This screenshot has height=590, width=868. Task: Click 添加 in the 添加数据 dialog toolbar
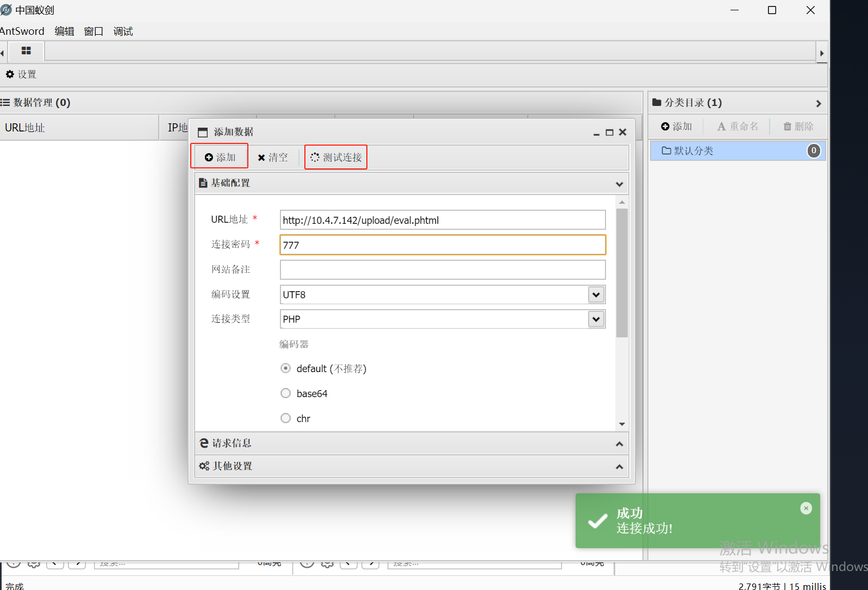coord(220,157)
